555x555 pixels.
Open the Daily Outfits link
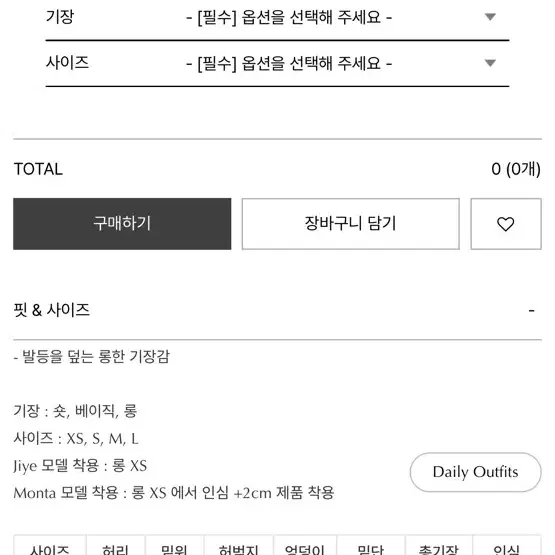coord(475,472)
